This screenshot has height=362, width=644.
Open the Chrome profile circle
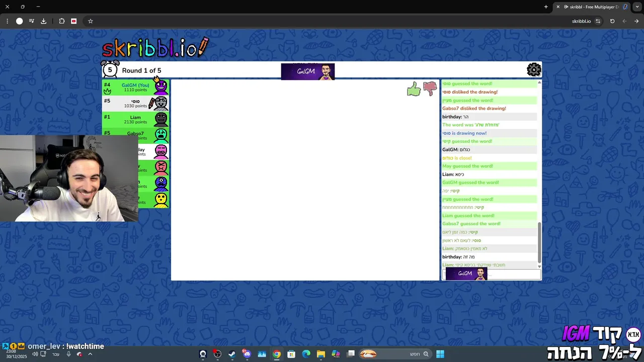pos(19,21)
